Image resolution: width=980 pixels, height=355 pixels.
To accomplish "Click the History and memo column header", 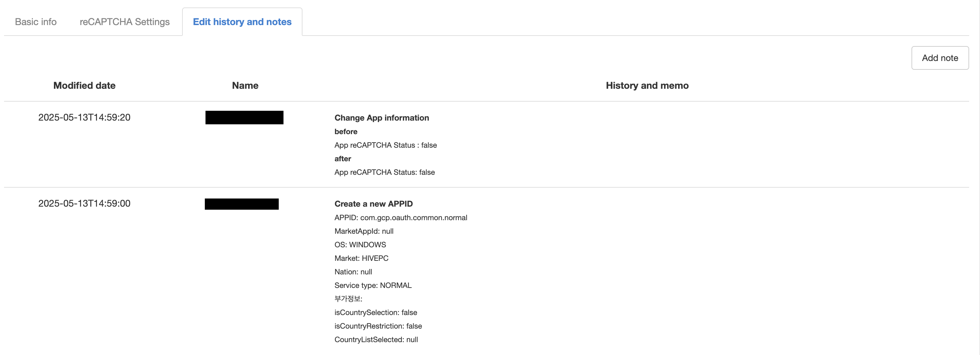I will 647,85.
